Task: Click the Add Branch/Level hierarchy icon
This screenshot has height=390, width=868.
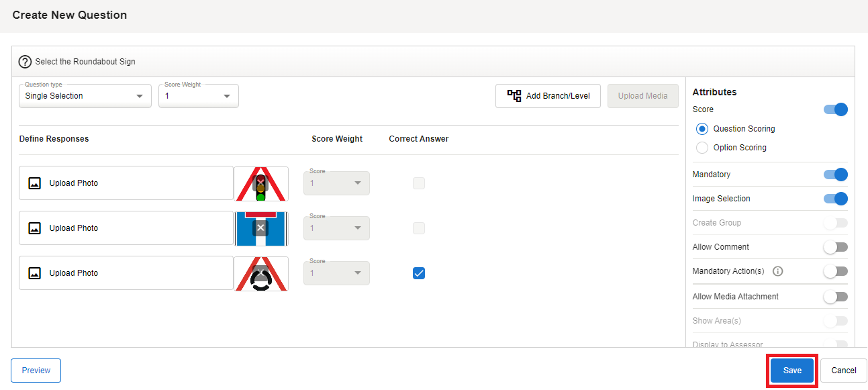Action: pos(514,96)
